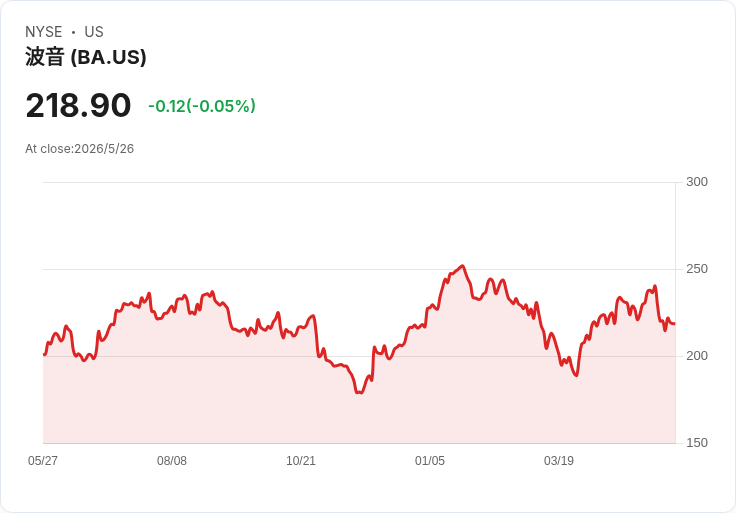This screenshot has width=736, height=513.
Task: Click the US market label
Action: (94, 32)
